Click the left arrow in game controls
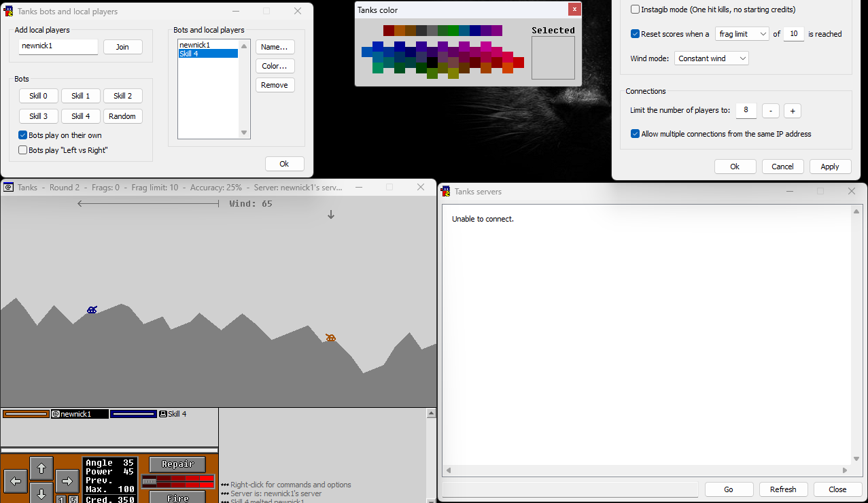The height and width of the screenshot is (503, 868). [x=16, y=481]
